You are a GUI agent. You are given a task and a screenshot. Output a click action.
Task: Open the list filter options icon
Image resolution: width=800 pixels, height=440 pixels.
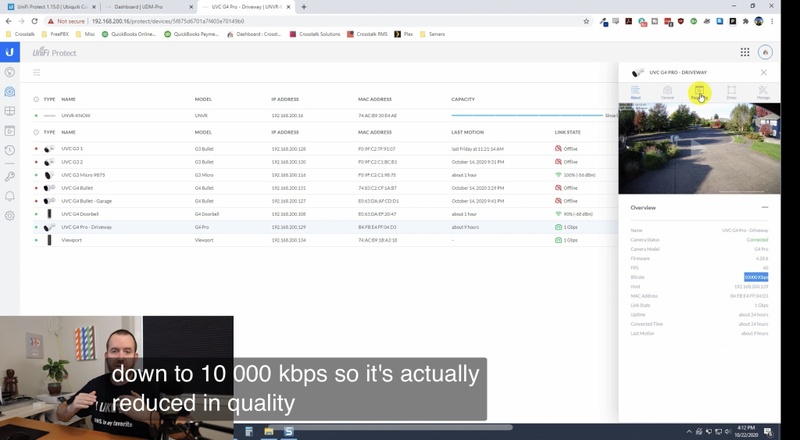click(x=37, y=72)
